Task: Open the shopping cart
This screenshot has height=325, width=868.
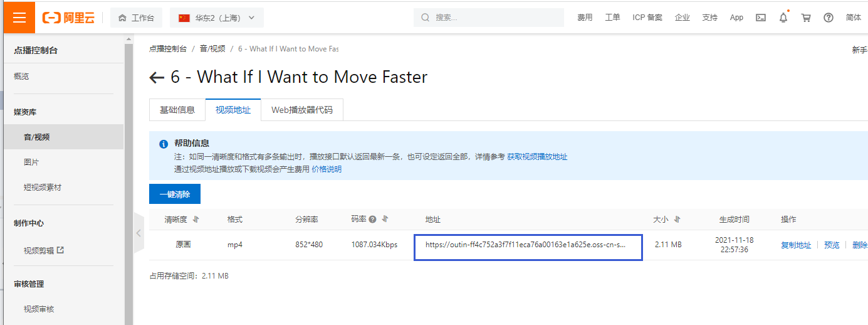Action: point(806,18)
